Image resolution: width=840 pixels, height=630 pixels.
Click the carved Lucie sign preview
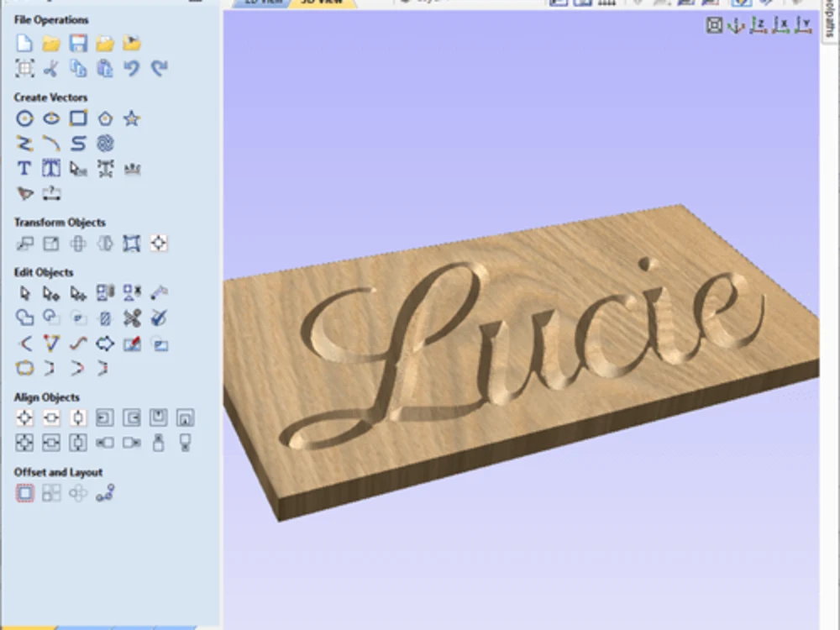tap(522, 363)
